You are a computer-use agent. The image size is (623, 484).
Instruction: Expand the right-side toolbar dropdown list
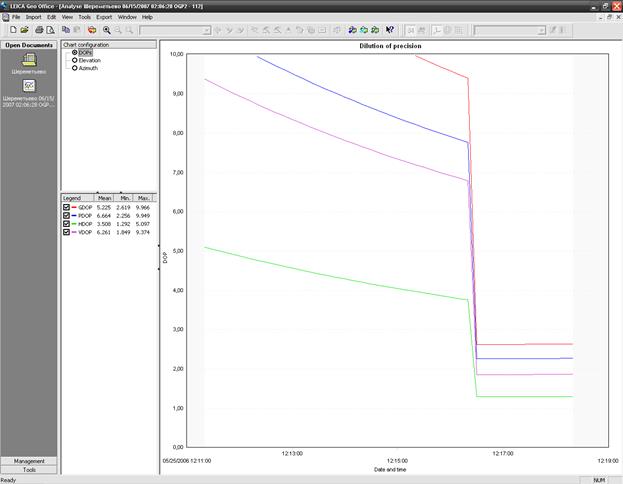(540, 30)
